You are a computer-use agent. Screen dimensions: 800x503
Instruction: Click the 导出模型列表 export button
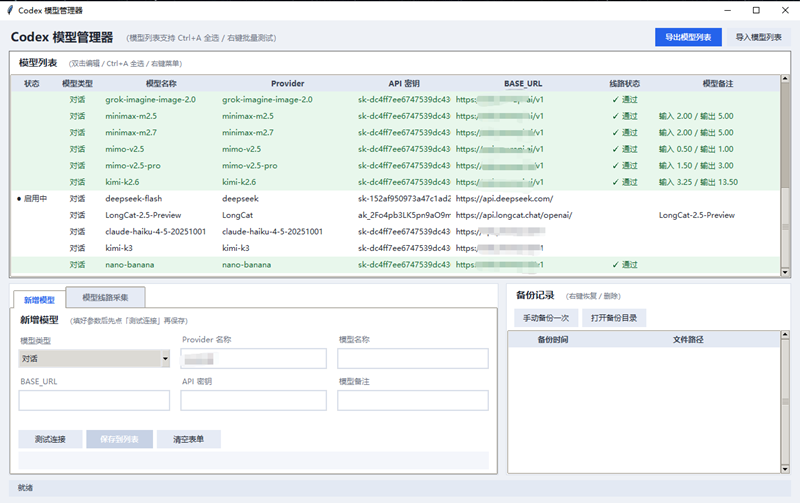click(x=688, y=37)
